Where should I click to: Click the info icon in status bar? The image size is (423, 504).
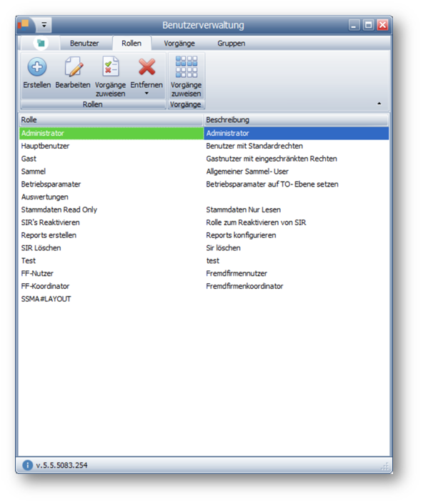pos(28,465)
